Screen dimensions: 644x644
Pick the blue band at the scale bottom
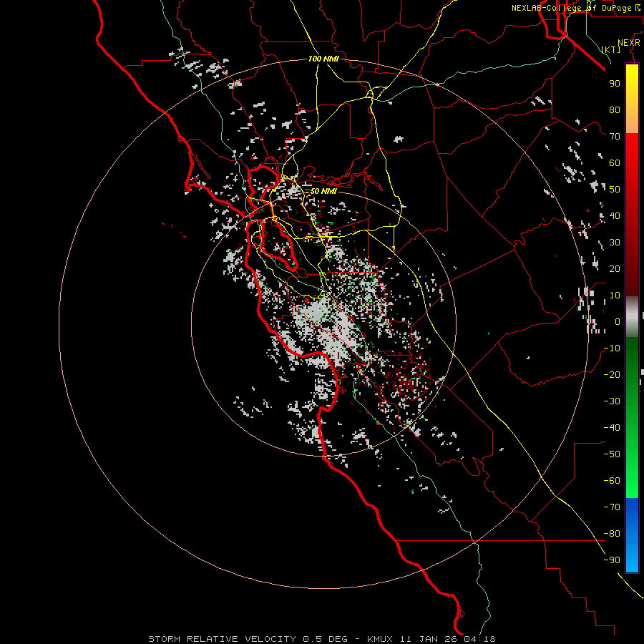pyautogui.click(x=632, y=535)
